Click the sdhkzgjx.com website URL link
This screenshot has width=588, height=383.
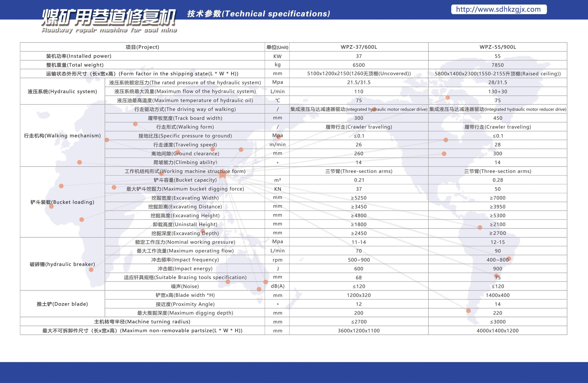pyautogui.click(x=498, y=9)
